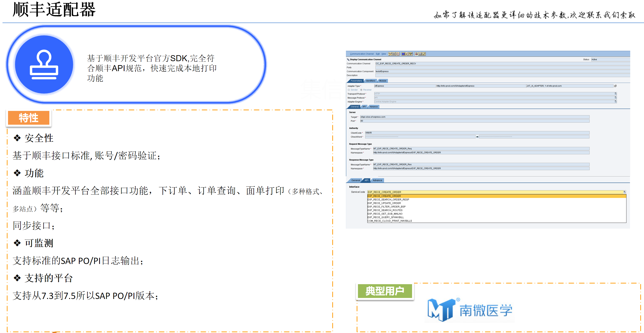The image size is (644, 333).
Task: Click the last toolbar icon right of the red hat
Action: pos(424,54)
